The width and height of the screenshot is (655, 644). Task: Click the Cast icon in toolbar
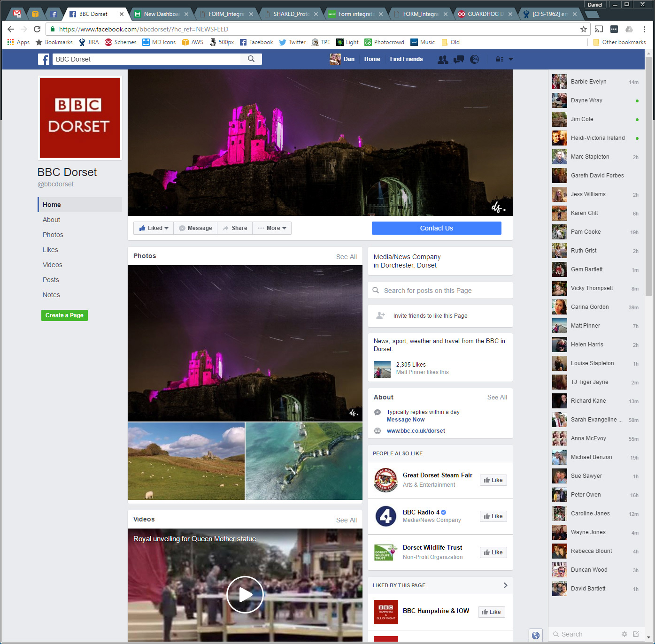(599, 29)
